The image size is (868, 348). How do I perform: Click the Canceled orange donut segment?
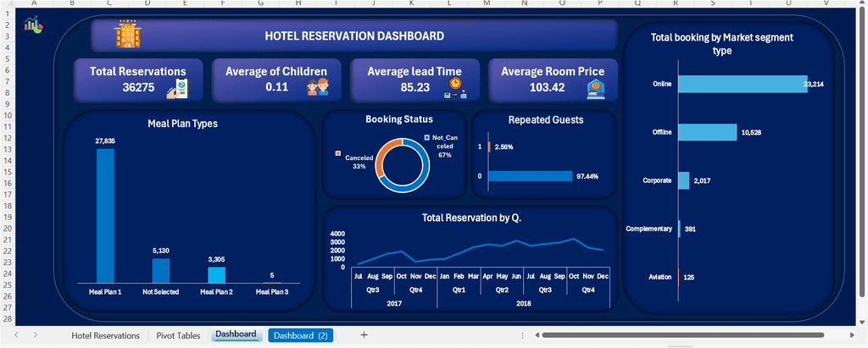385,155
